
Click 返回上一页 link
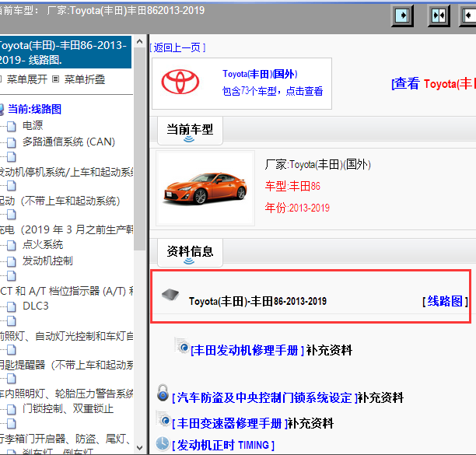(x=177, y=47)
